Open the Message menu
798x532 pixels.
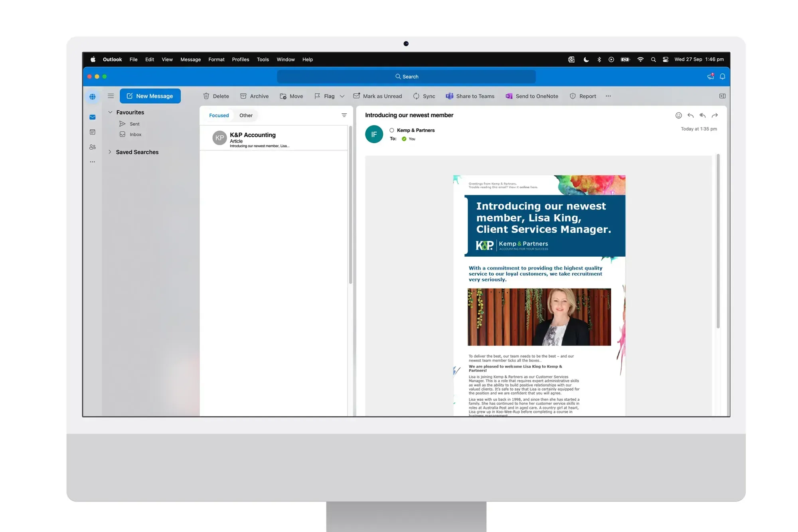coord(190,59)
